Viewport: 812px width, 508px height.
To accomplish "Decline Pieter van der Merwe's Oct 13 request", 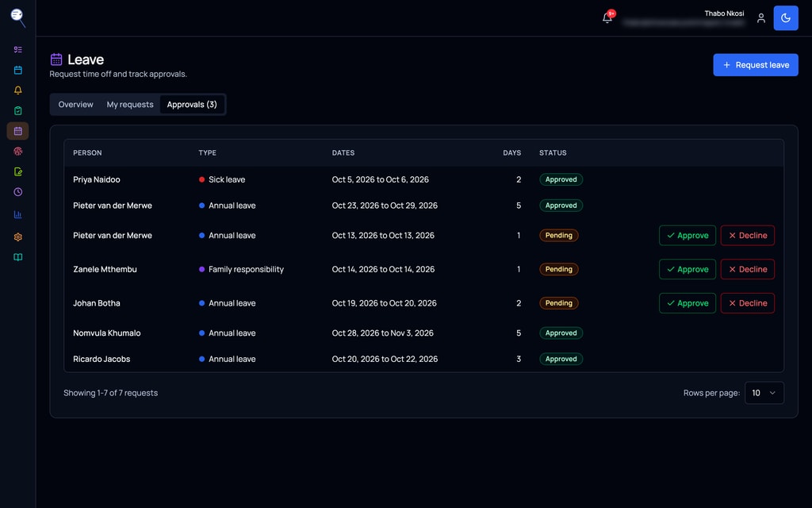I will coord(747,235).
